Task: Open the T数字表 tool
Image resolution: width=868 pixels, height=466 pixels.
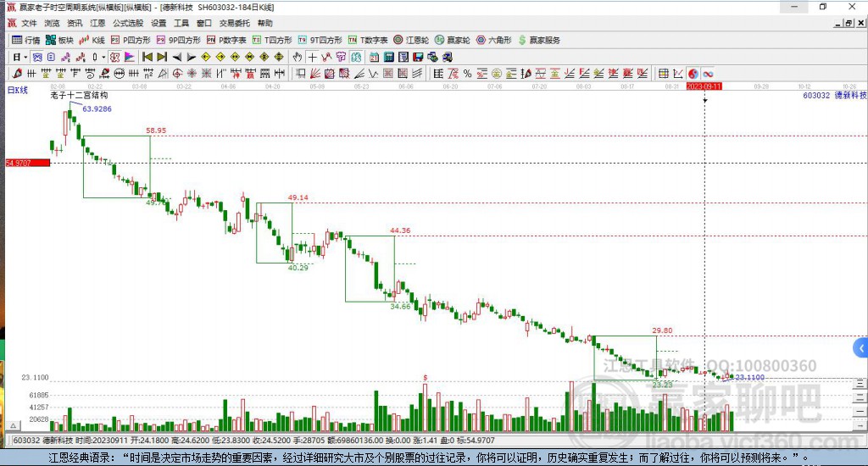Action: click(x=368, y=40)
